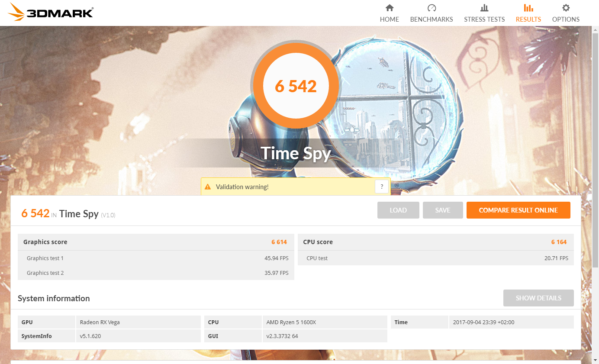
Task: Click the LOAD button
Action: tap(398, 210)
